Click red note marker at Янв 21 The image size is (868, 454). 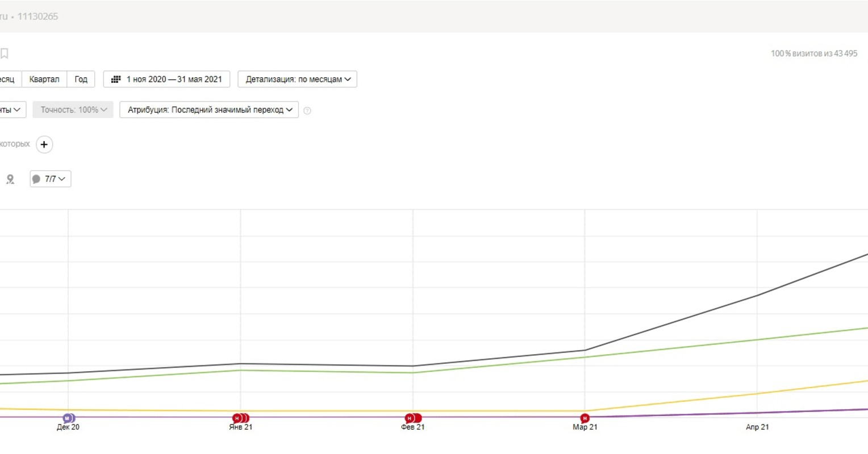click(238, 418)
